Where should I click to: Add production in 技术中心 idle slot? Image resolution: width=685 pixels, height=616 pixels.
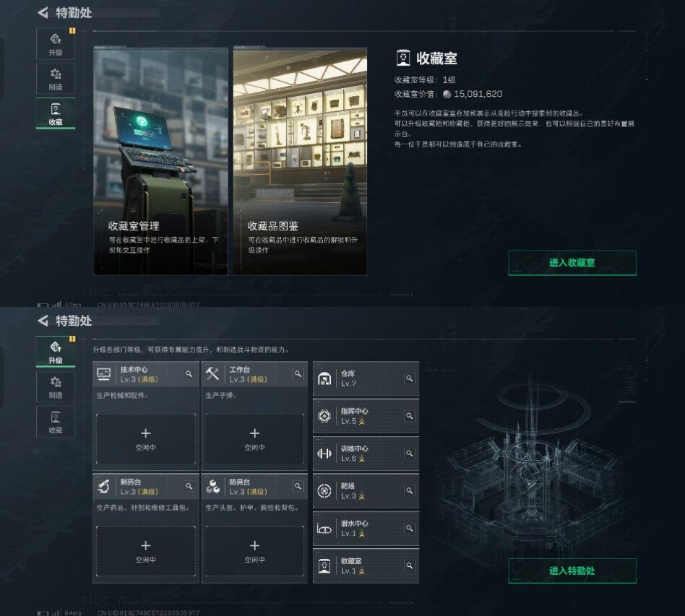[x=146, y=439]
